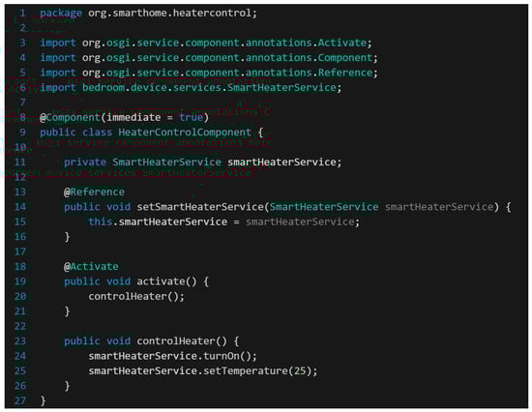Click line number 3 in the gutter
This screenshot has width=532, height=412.
tap(23, 43)
